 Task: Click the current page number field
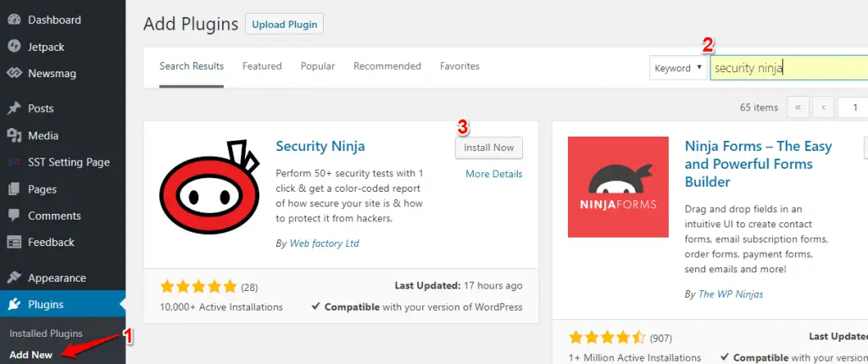point(853,108)
